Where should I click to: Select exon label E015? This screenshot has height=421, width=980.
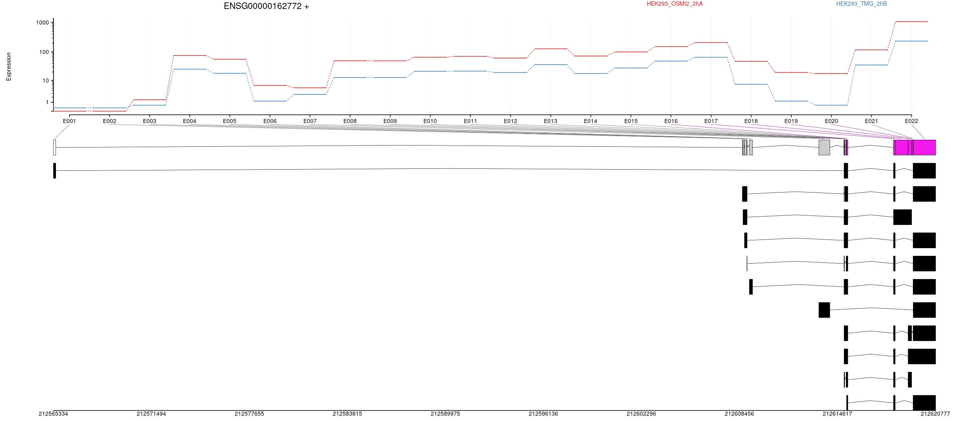(631, 121)
